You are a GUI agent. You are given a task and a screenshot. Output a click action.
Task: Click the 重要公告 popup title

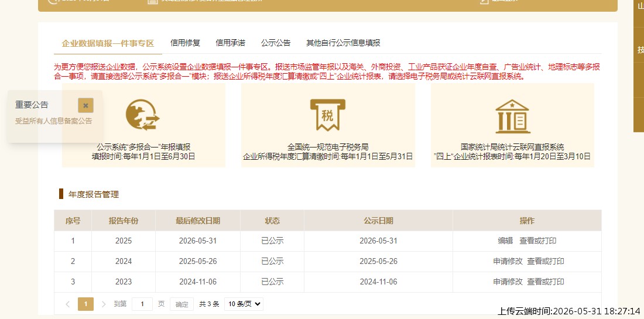tap(32, 105)
